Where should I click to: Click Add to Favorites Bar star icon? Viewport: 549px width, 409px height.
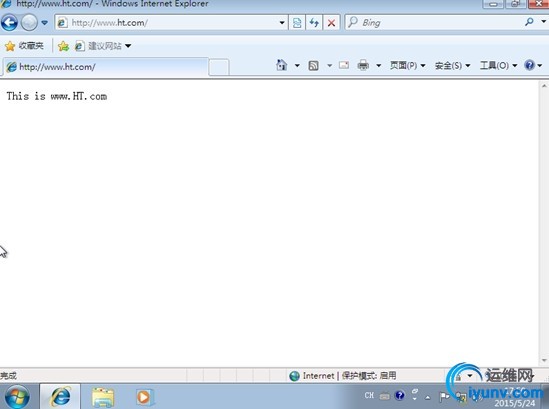click(x=63, y=46)
